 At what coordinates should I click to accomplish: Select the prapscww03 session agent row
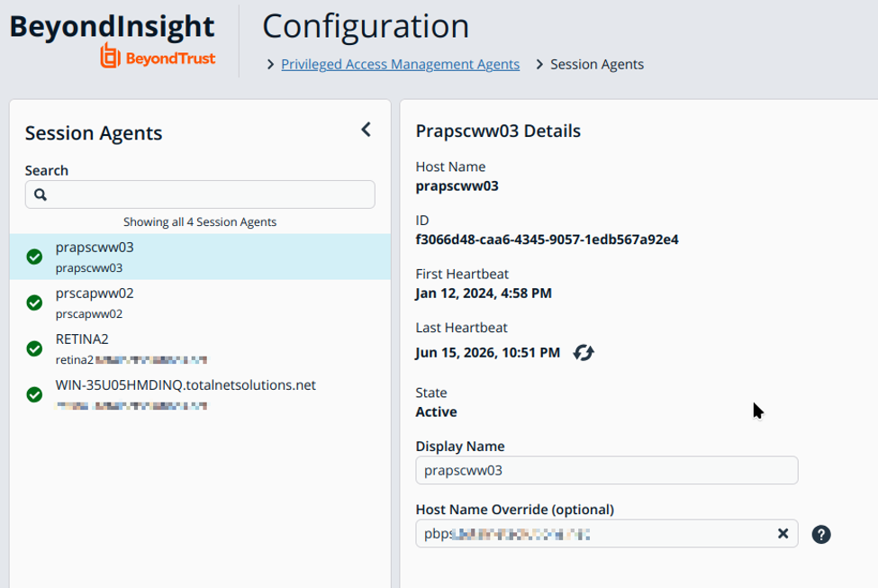200,257
